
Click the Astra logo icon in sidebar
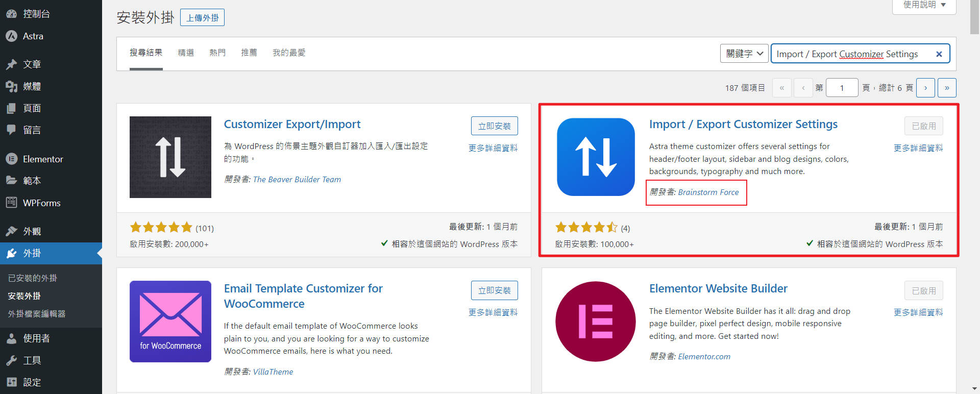point(11,36)
